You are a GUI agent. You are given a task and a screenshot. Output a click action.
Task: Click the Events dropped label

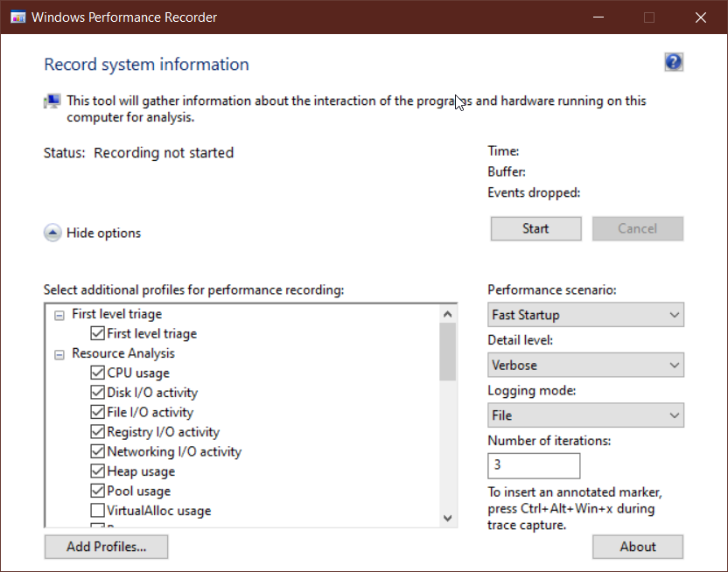click(534, 192)
